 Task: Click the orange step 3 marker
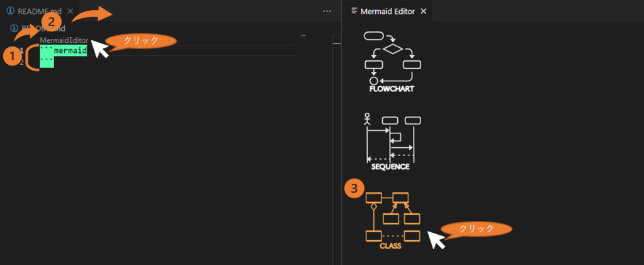[354, 188]
